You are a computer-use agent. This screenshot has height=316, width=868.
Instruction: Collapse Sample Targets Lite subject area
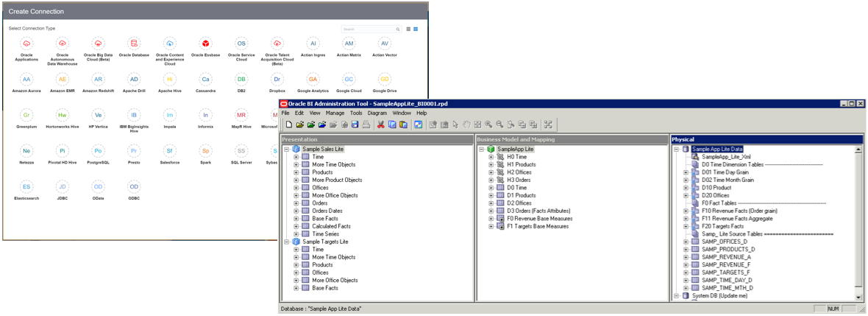(287, 242)
